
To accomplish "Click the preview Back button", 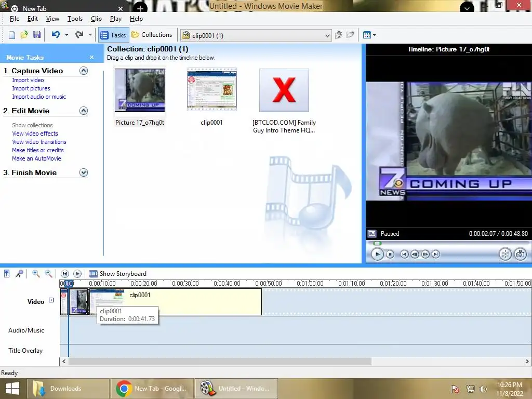I will (404, 254).
